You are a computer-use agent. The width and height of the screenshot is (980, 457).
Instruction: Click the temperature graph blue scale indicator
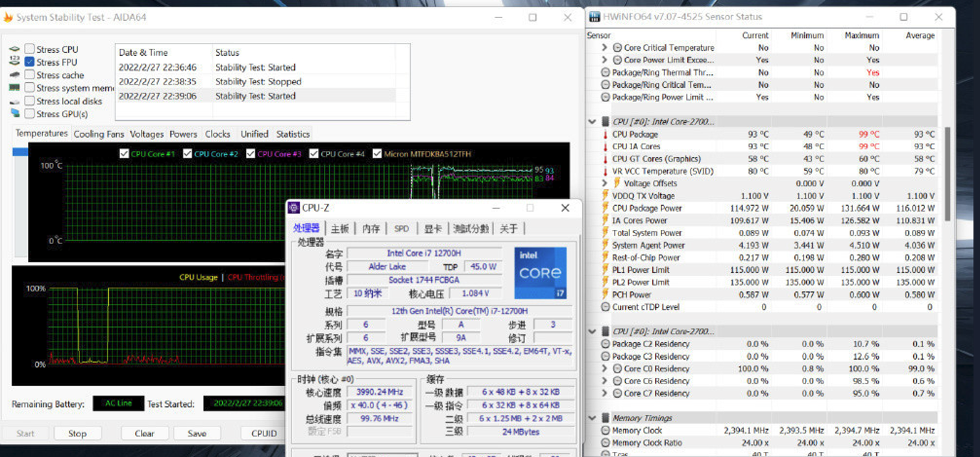tap(20, 152)
